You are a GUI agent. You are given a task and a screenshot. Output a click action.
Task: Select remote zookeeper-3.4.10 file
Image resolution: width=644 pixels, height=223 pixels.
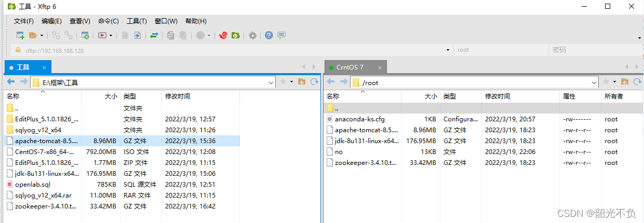point(484,162)
